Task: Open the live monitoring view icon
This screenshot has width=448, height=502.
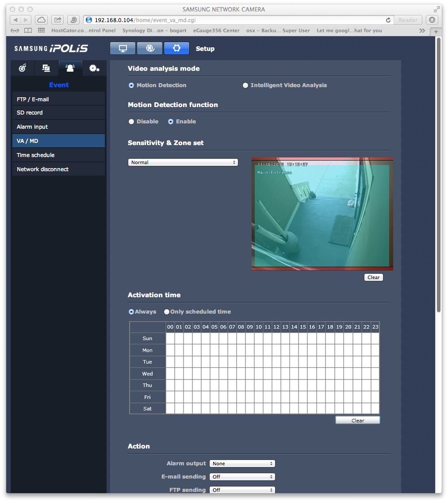Action: click(123, 48)
